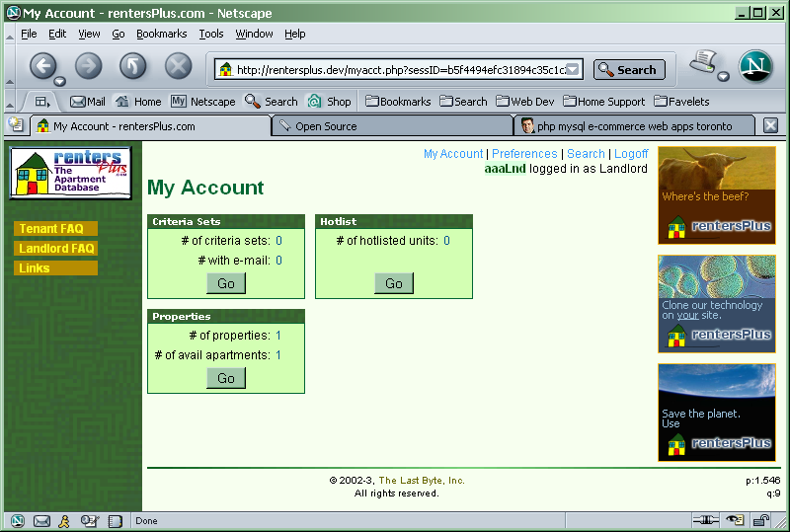The height and width of the screenshot is (532, 790).
Task: Click the Print icon in toolbar
Action: click(x=702, y=63)
